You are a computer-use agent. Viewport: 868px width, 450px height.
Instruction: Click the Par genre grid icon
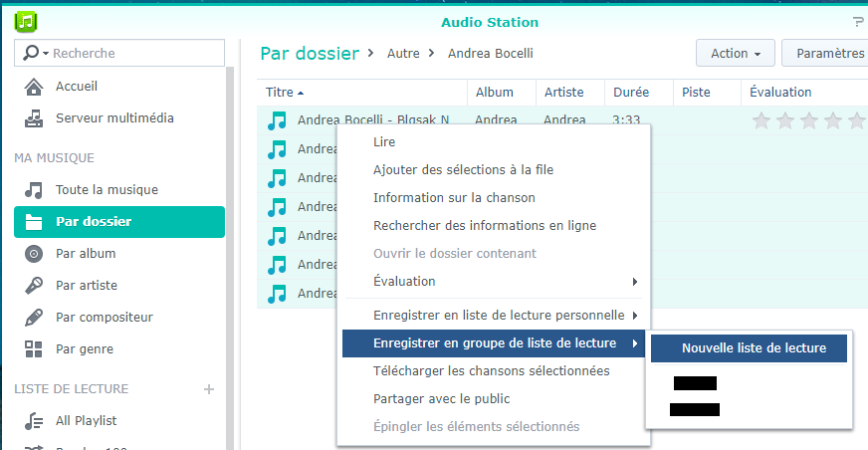coord(34,349)
